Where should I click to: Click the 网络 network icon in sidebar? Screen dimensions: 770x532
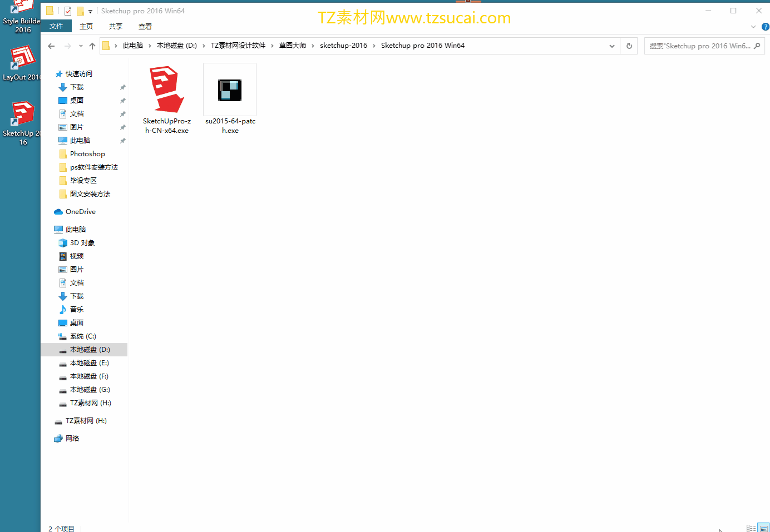click(58, 439)
